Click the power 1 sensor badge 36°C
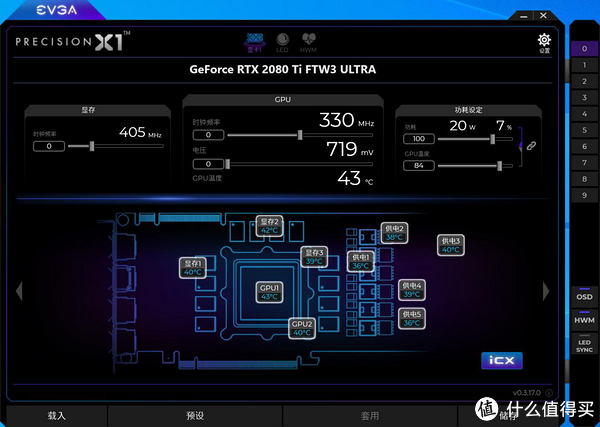600x427 pixels. (x=360, y=262)
